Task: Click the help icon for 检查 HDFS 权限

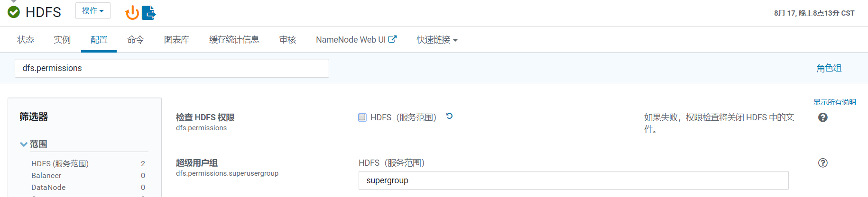Action: coord(823,117)
